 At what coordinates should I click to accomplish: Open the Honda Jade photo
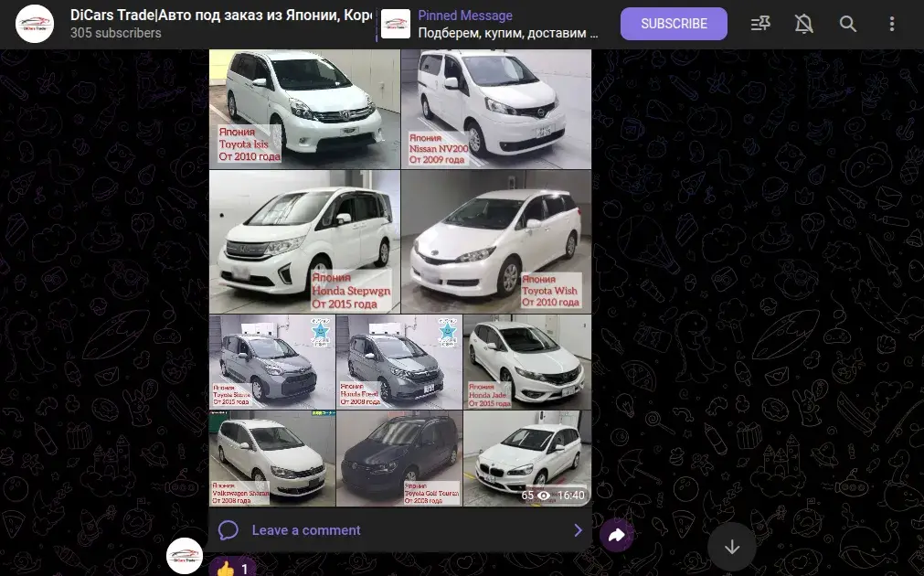pos(527,362)
